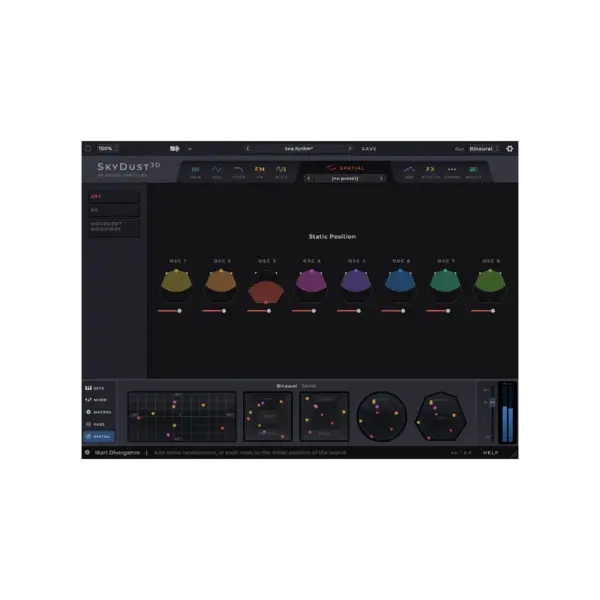Select OSC 4 magenta position pad

click(x=311, y=285)
